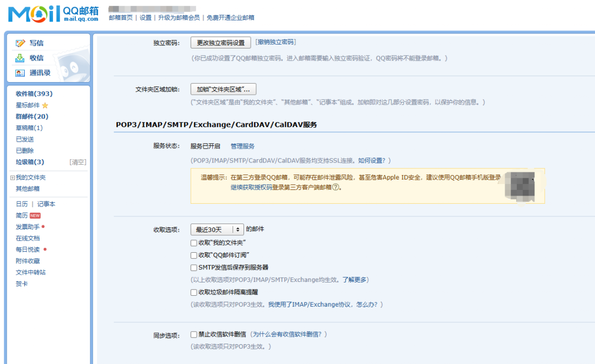Image resolution: width=595 pixels, height=364 pixels.
Task: Click the red dot beside 发票助手
Action: click(x=44, y=226)
